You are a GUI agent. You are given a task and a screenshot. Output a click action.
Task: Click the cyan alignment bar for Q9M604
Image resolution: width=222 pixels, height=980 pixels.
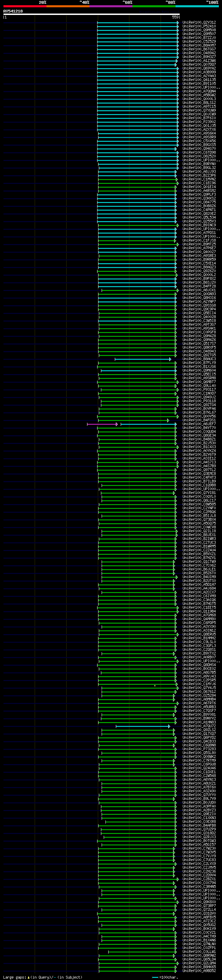[138, 371]
